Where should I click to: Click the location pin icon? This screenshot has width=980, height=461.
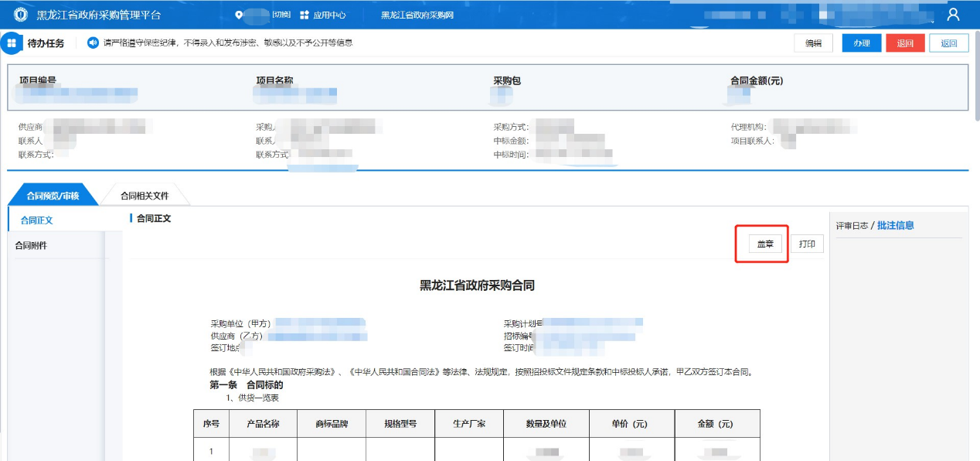(x=240, y=15)
